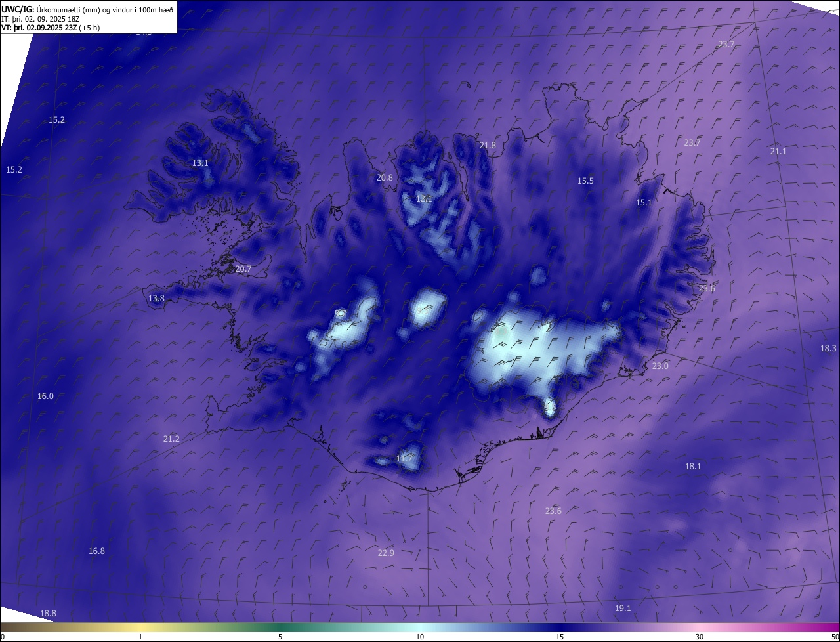Image resolution: width=840 pixels, height=642 pixels.
Task: Click the 20.7 value label
Action: point(243,268)
